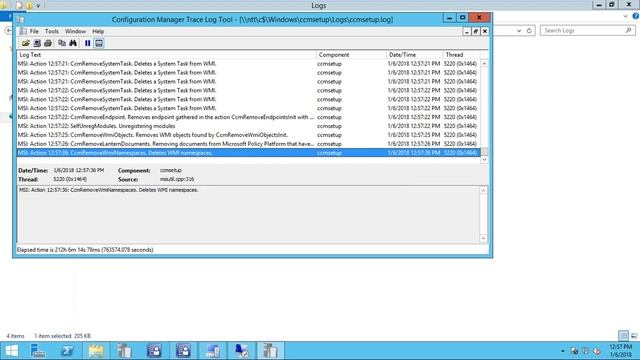Screen dimensions: 640x360
Task: Click the Open on Server toolbar icon
Action: click(37, 43)
